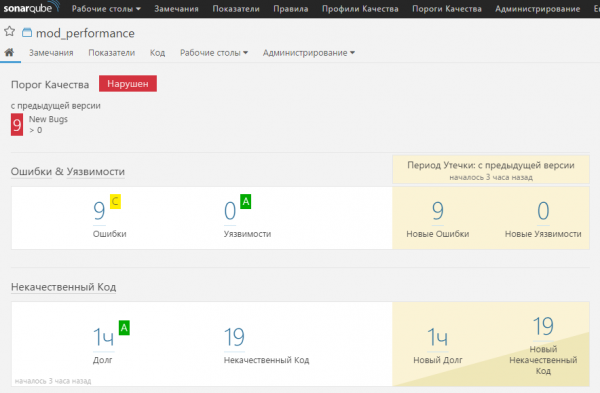Open Профили Качества in the top bar
This screenshot has height=393, width=600.
(360, 9)
